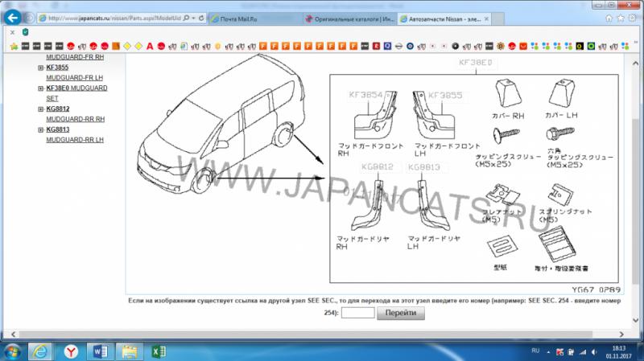The image size is (644, 361).
Task: Open the browser Tools gear menu
Action: tap(633, 18)
